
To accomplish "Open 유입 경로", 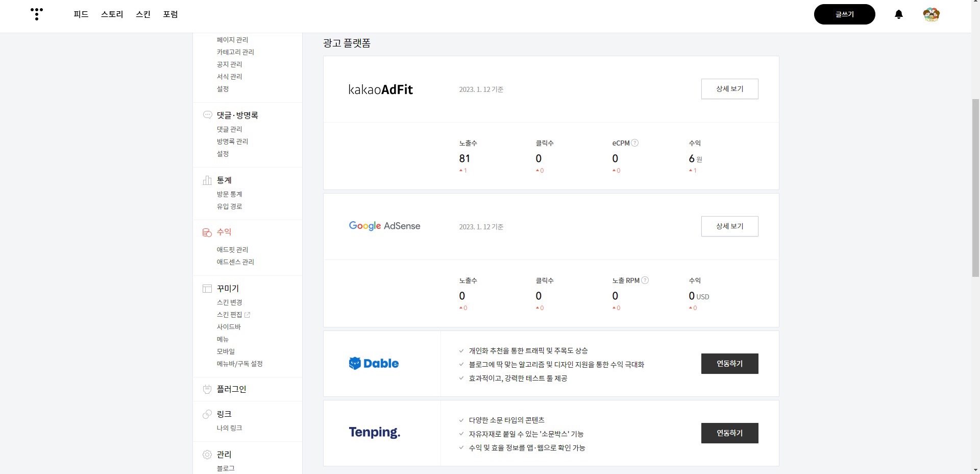I will click(229, 206).
